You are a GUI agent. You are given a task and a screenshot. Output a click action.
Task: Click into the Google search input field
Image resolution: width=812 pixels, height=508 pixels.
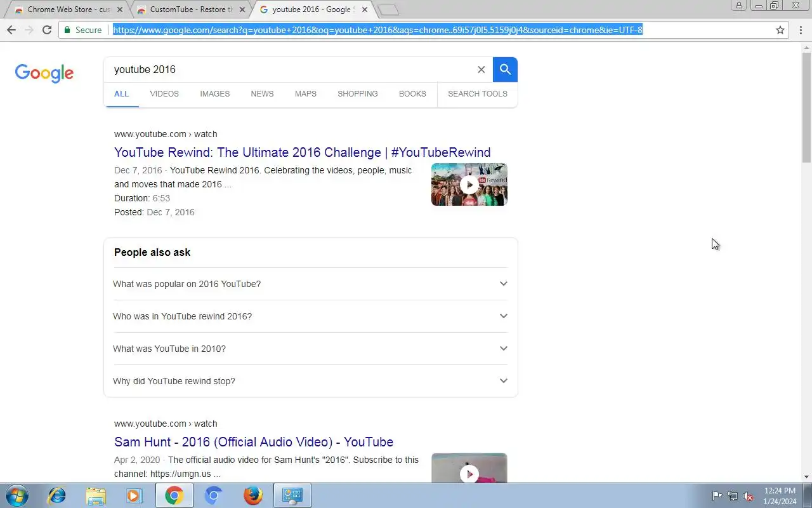292,70
